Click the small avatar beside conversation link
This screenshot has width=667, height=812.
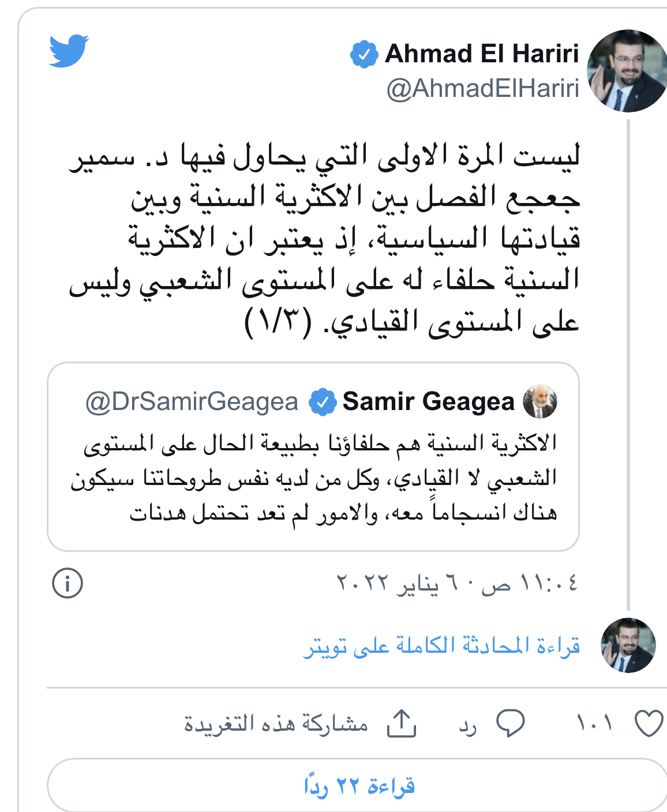click(x=628, y=645)
